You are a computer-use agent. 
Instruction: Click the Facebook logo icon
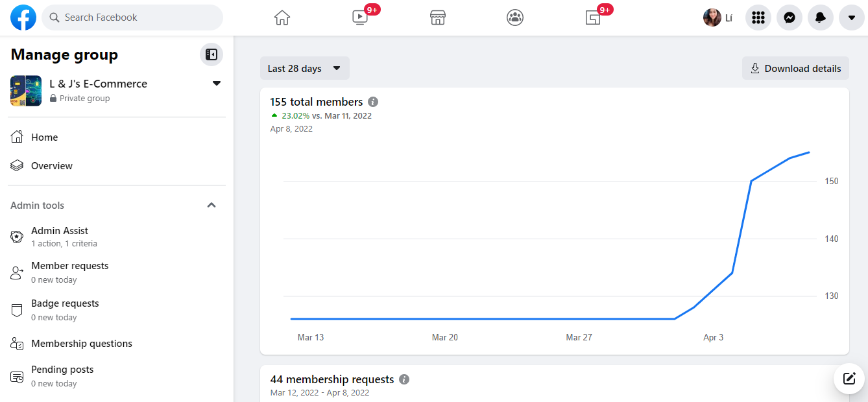click(23, 18)
